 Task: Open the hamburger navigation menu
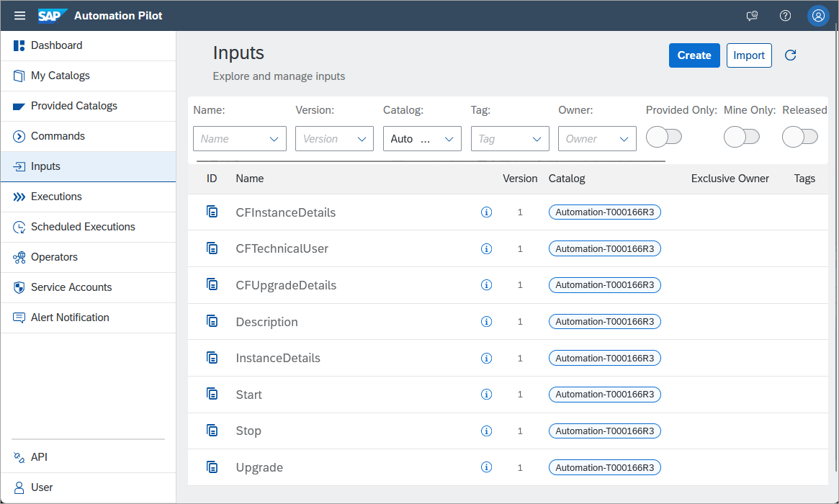19,16
